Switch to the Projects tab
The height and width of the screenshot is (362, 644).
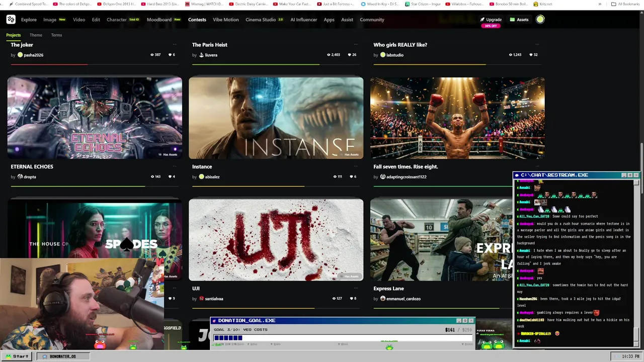pyautogui.click(x=14, y=35)
